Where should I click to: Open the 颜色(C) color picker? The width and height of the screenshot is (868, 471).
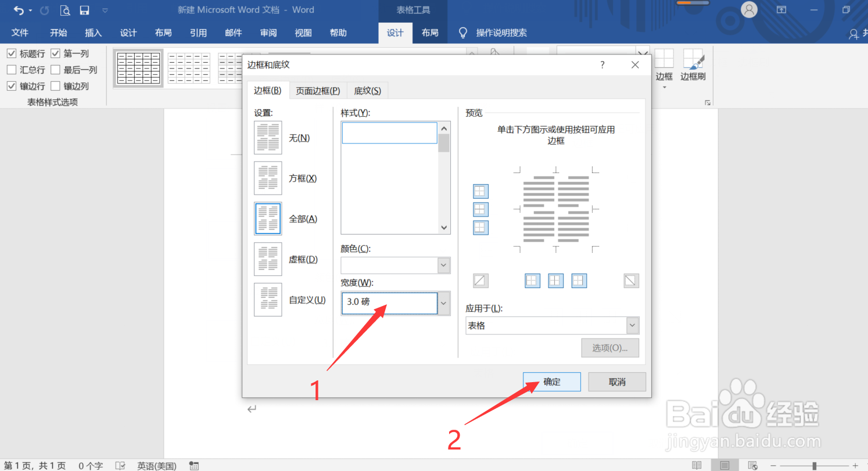pyautogui.click(x=443, y=265)
